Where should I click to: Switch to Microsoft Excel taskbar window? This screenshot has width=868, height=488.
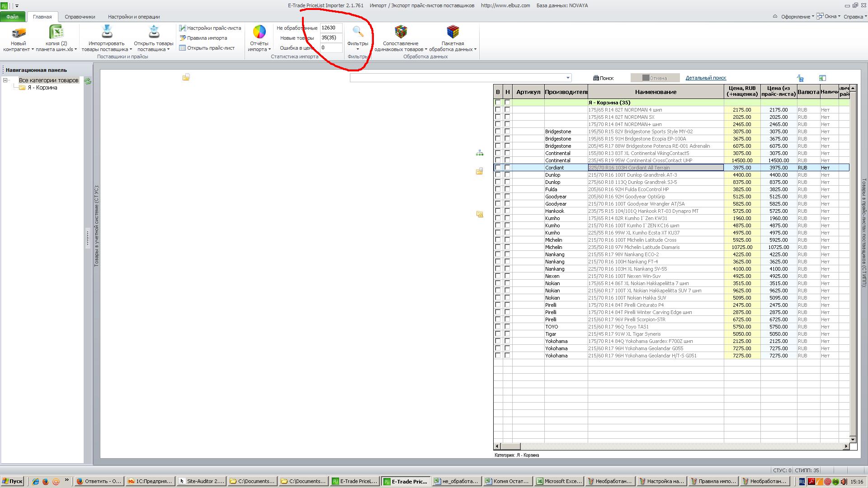pyautogui.click(x=558, y=482)
